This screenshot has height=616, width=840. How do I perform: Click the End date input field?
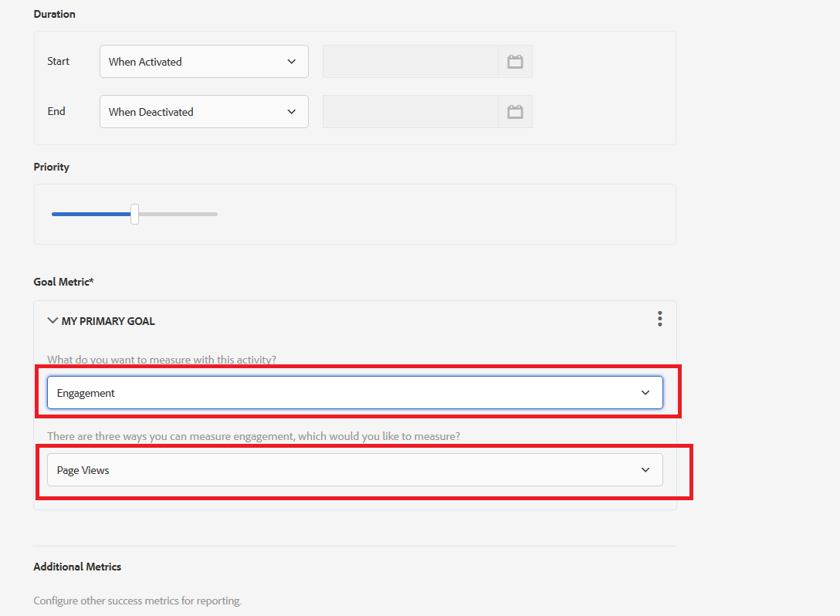tap(410, 112)
